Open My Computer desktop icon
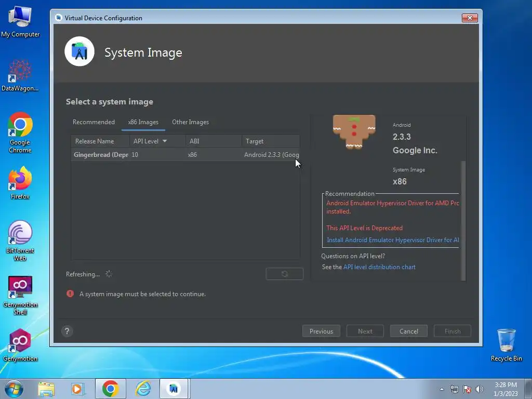 tap(20, 21)
